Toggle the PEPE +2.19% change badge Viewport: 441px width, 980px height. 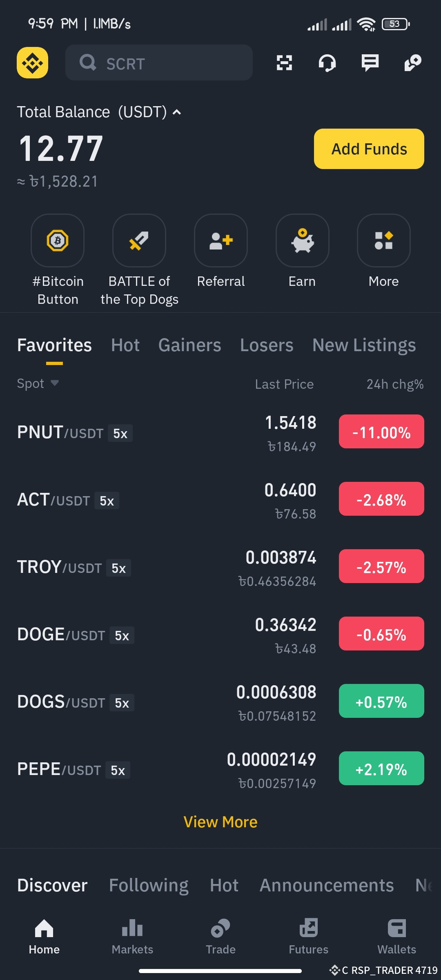click(x=381, y=768)
